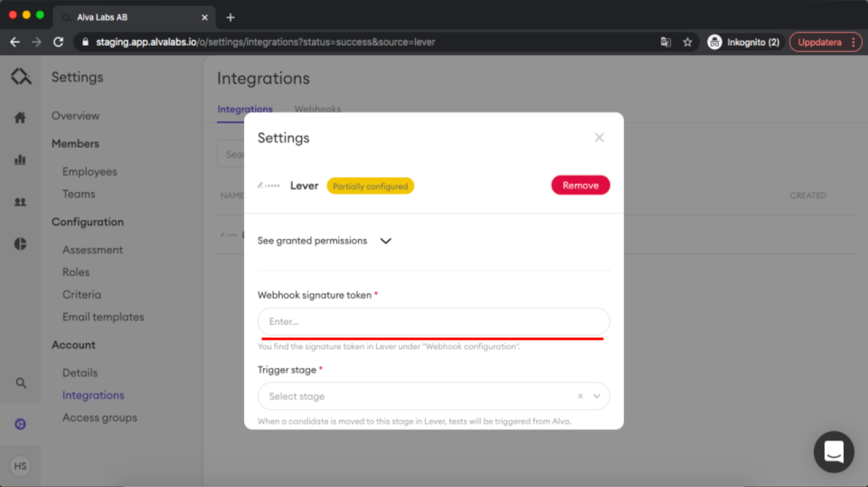Click into the Webhook signature token field
The image size is (868, 487).
pyautogui.click(x=434, y=321)
